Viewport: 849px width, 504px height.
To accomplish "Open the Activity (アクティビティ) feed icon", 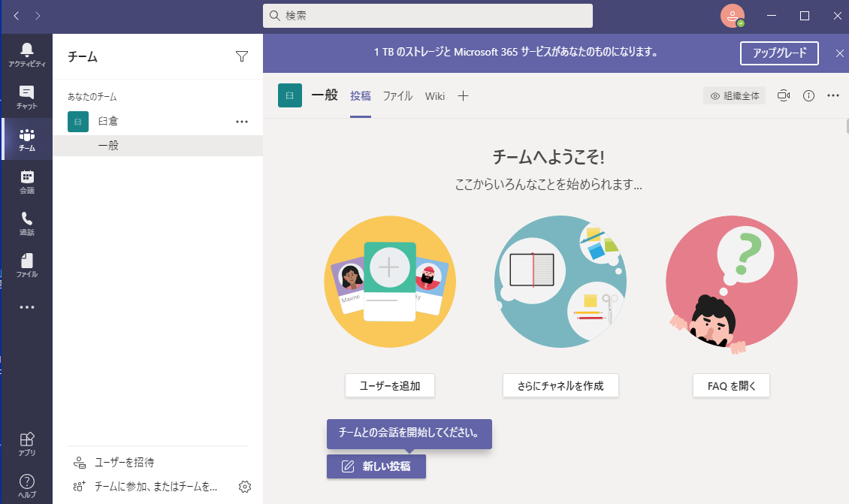I will coord(27,54).
